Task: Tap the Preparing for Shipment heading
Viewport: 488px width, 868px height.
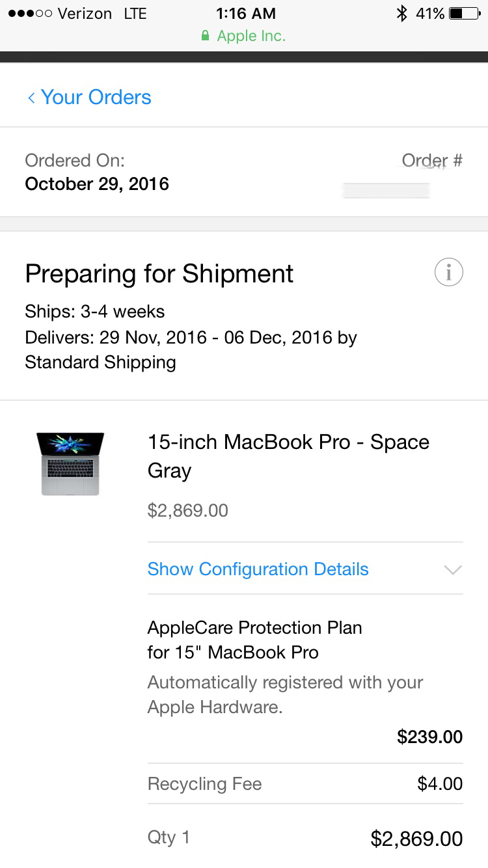Action: tap(159, 273)
